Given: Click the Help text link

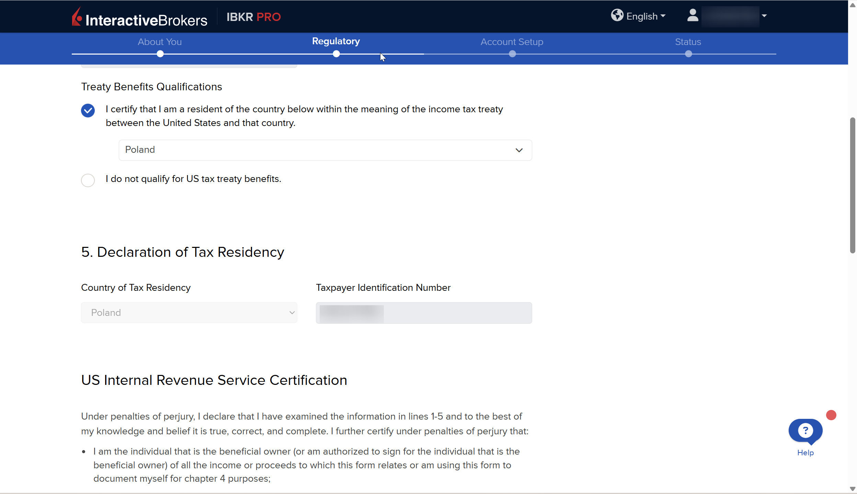Looking at the screenshot, I should (805, 453).
